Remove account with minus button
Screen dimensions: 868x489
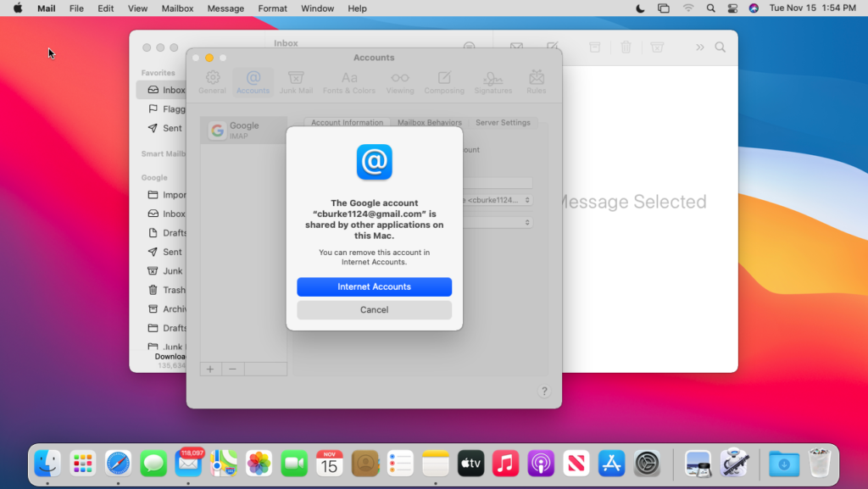232,369
